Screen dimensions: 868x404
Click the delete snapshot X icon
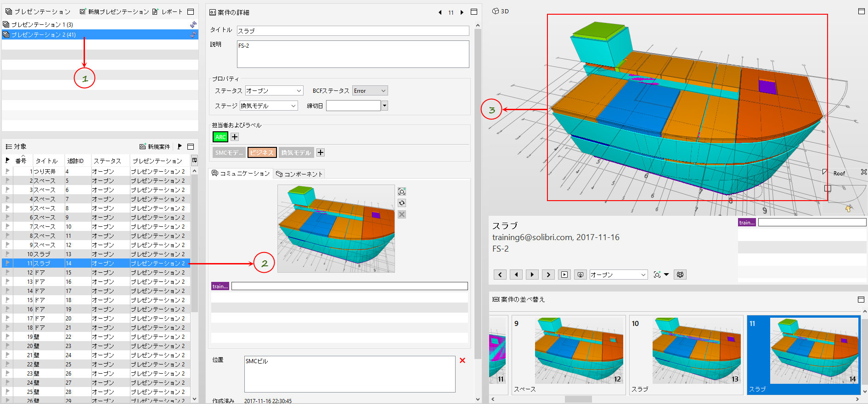point(402,214)
